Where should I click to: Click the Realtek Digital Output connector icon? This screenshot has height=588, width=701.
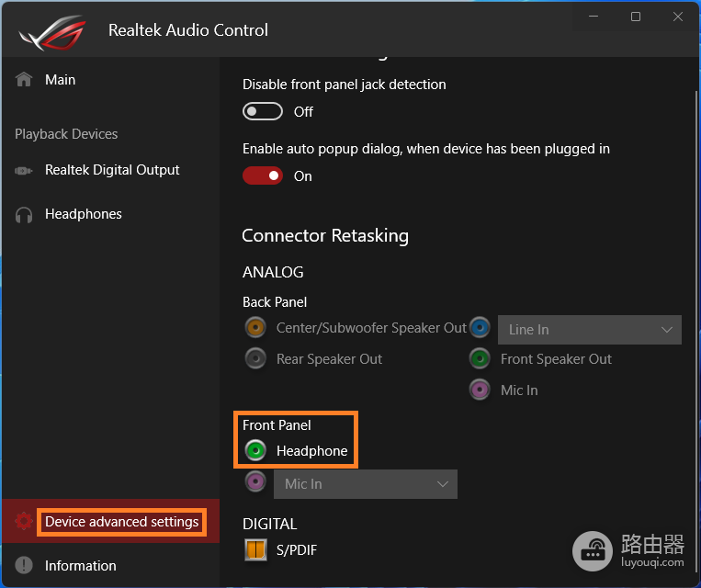[24, 170]
